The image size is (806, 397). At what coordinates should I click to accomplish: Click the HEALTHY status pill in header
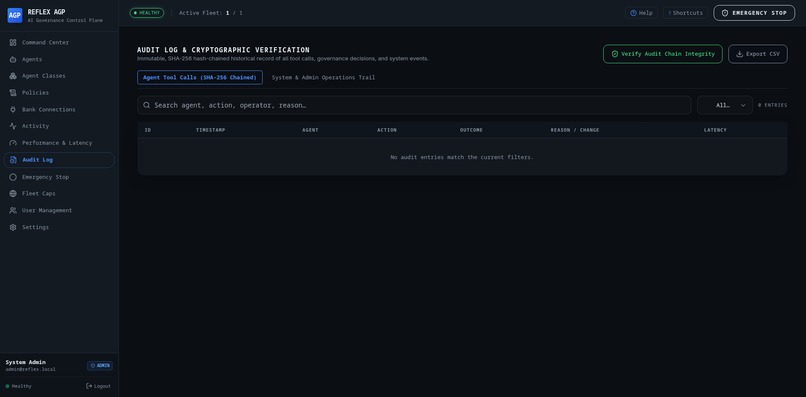(146, 13)
